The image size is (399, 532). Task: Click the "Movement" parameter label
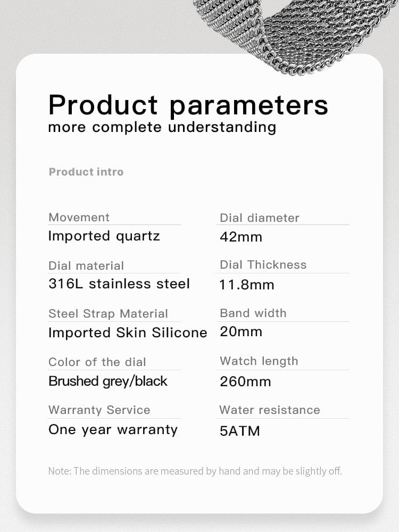[x=79, y=217]
